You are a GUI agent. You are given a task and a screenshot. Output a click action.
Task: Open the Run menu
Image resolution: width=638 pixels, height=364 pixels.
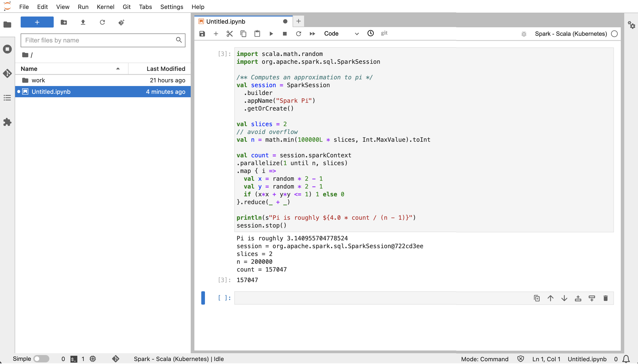(x=82, y=7)
